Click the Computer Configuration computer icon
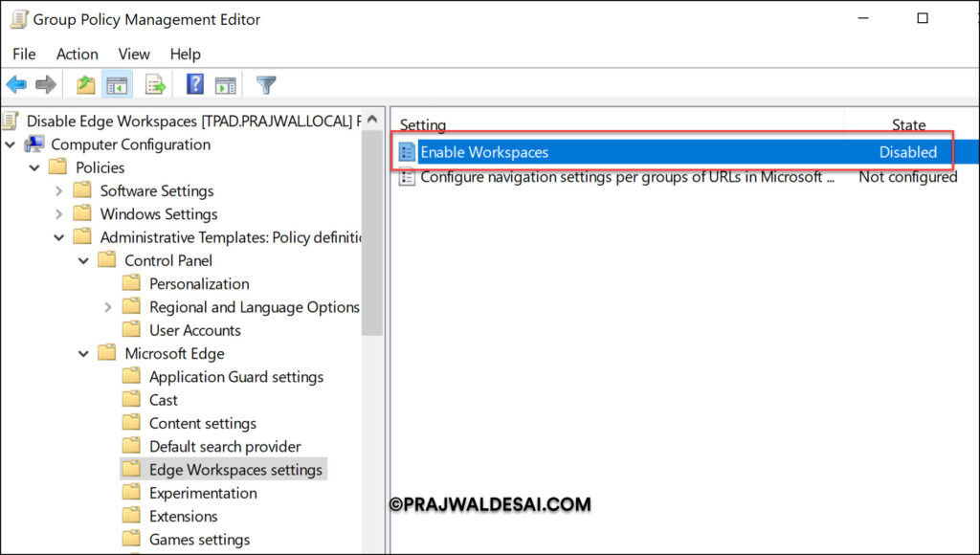 [x=34, y=144]
